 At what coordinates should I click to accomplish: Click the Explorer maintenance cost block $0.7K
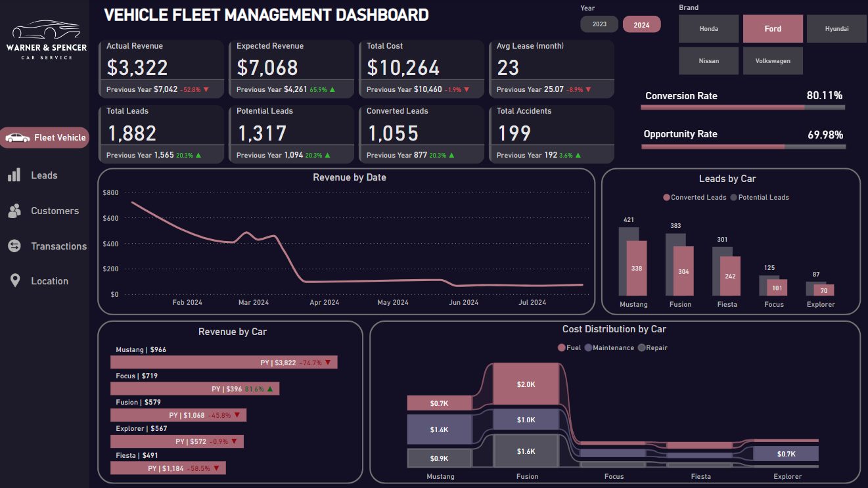point(786,453)
